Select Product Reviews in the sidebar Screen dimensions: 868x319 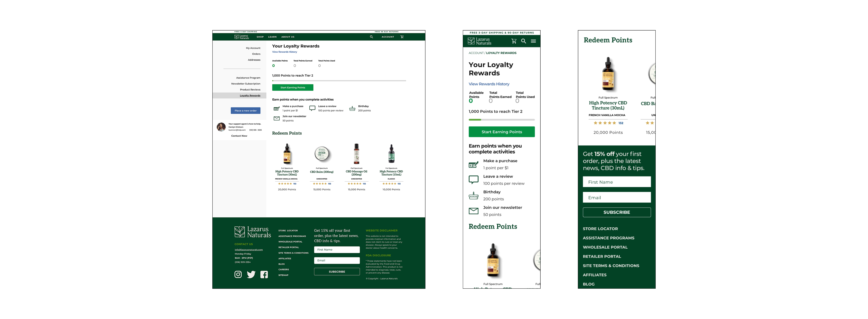tap(250, 90)
